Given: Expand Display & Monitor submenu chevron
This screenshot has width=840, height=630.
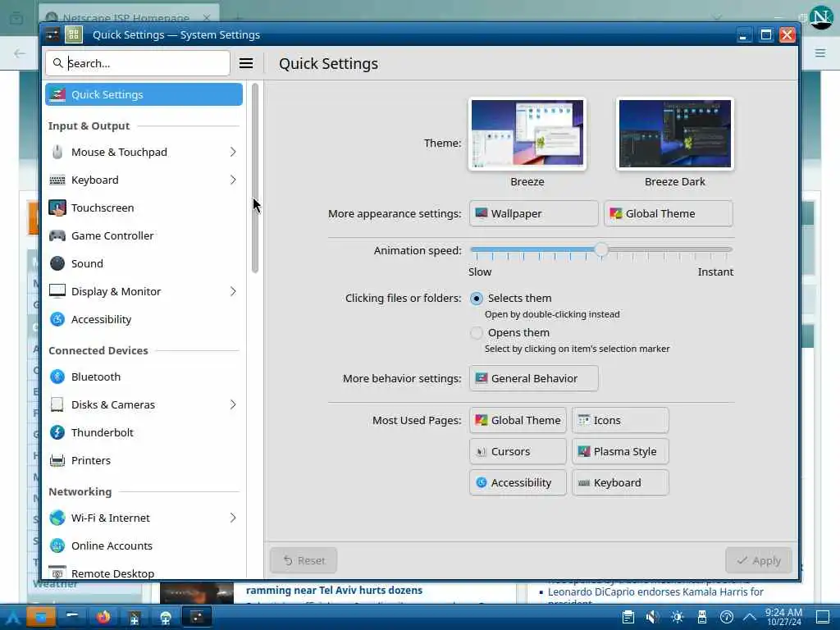Looking at the screenshot, I should (x=233, y=291).
